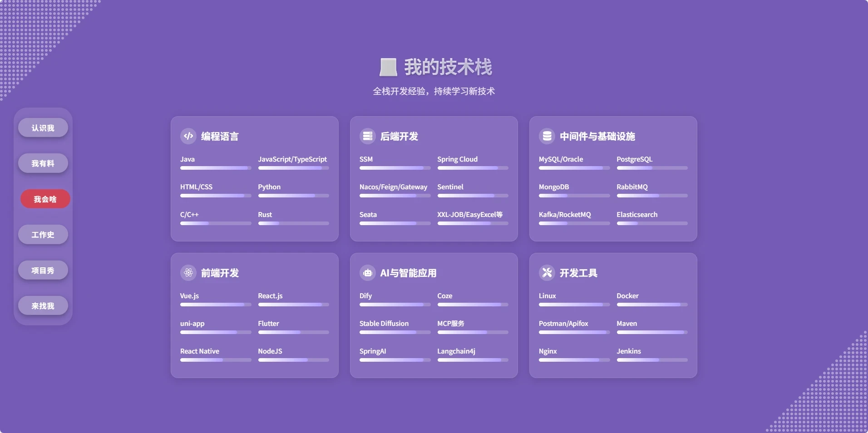Image resolution: width=868 pixels, height=433 pixels.
Task: Click the Nginx skill label
Action: coord(547,351)
